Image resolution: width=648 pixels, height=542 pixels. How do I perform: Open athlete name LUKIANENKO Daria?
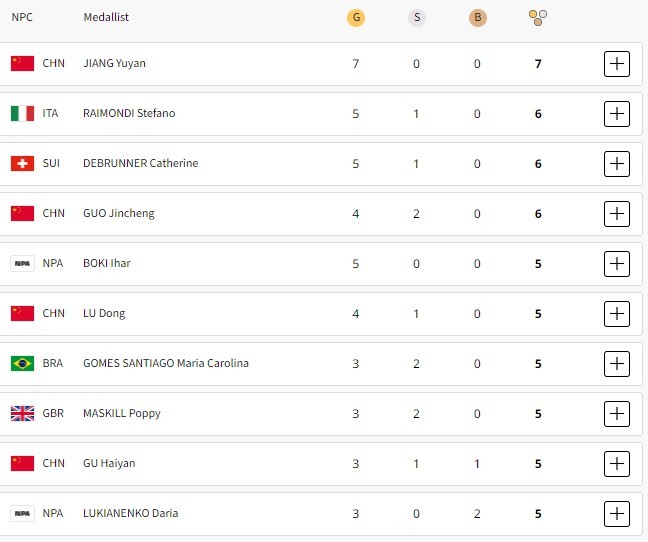coord(130,513)
